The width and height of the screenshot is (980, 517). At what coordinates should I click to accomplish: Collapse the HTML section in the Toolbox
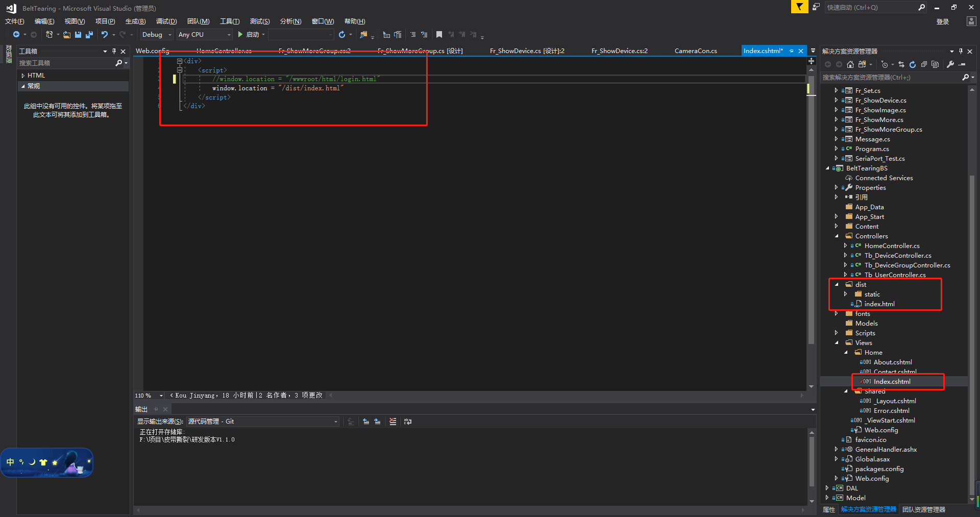click(x=23, y=75)
